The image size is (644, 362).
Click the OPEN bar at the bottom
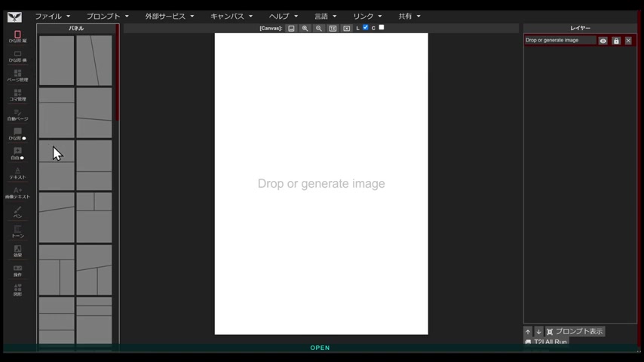point(320,348)
